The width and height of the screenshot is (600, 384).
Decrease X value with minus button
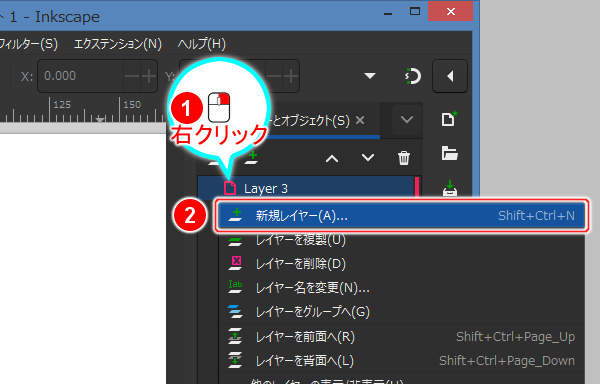coord(132,76)
